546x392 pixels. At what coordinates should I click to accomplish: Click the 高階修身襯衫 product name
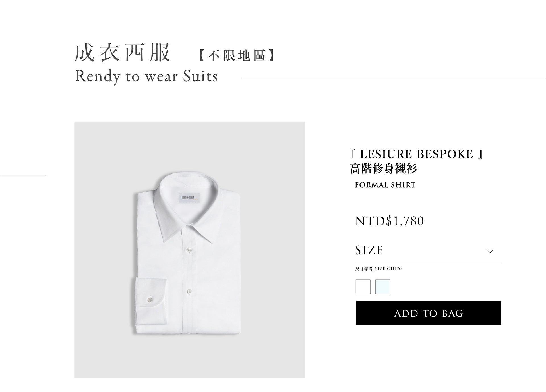pyautogui.click(x=384, y=169)
